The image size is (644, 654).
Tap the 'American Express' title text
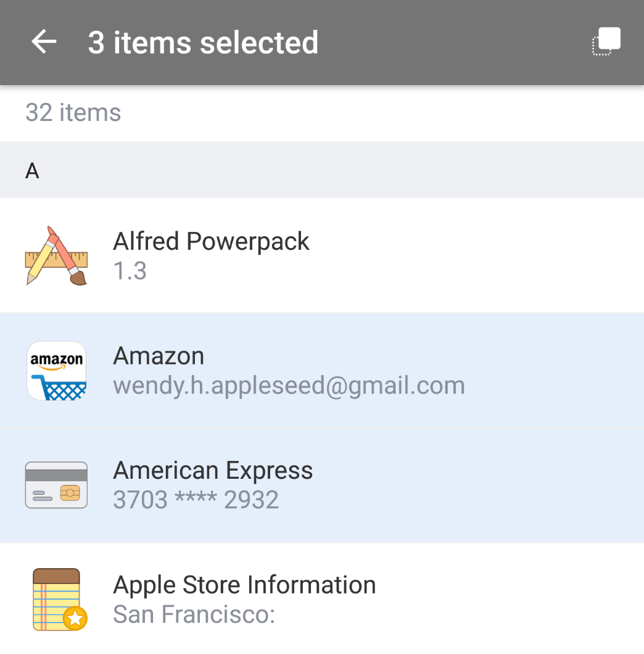click(x=213, y=471)
